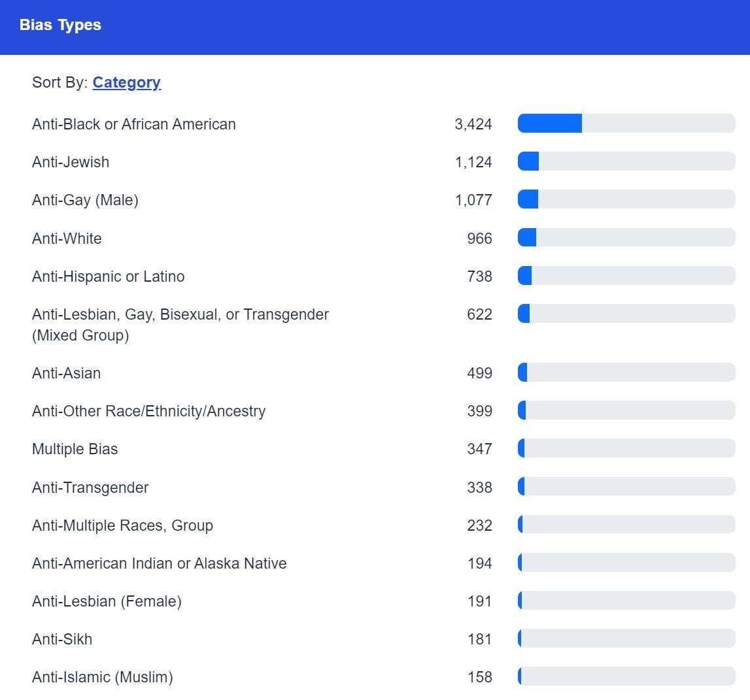The height and width of the screenshot is (700, 750).
Task: Select the Anti-Jewish bar indicator
Action: tap(626, 161)
